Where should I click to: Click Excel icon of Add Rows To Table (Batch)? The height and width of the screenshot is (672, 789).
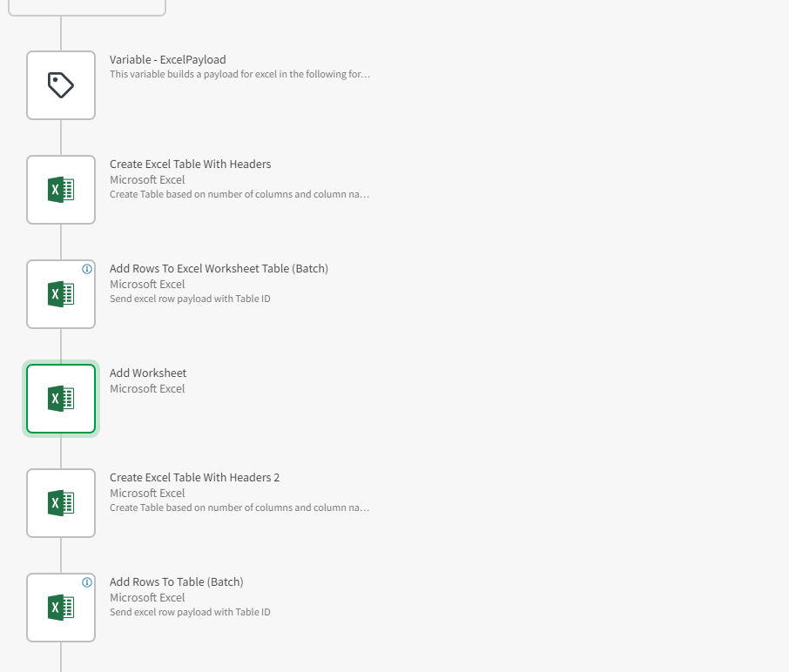click(x=61, y=608)
